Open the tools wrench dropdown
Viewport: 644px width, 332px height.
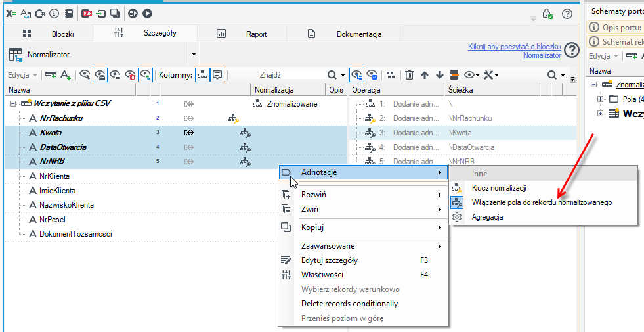click(491, 75)
